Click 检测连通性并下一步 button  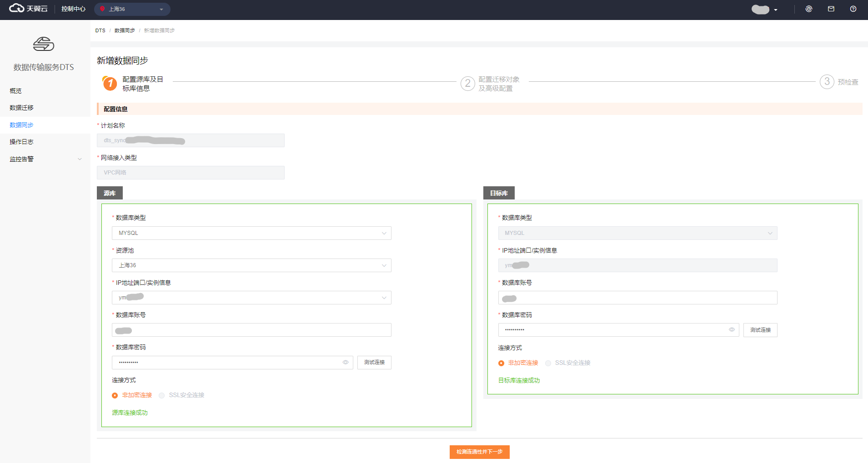click(x=479, y=452)
